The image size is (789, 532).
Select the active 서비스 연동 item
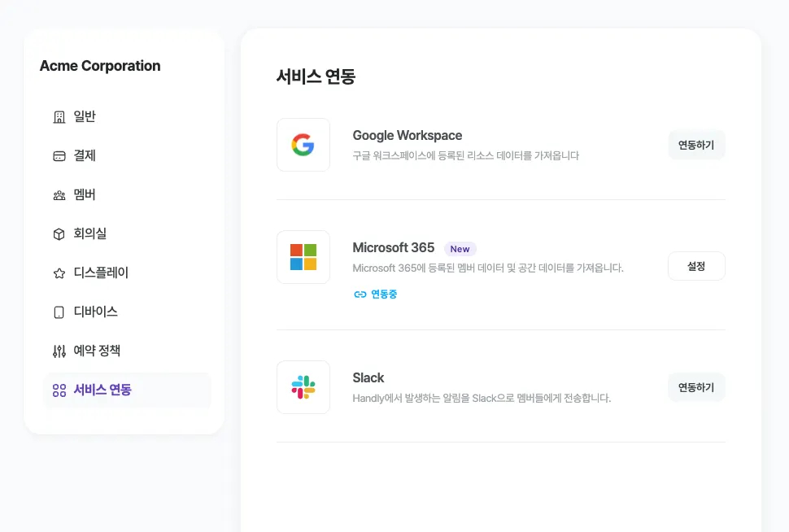click(128, 390)
